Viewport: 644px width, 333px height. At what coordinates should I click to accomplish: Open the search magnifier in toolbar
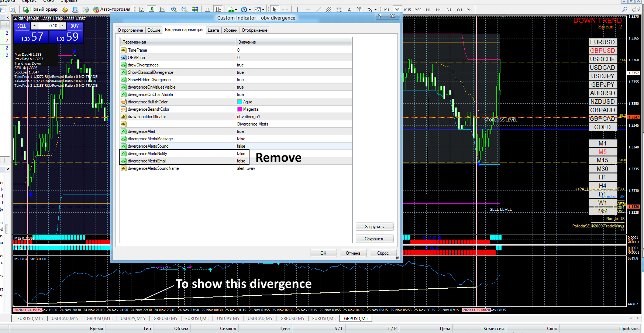[x=624, y=10]
